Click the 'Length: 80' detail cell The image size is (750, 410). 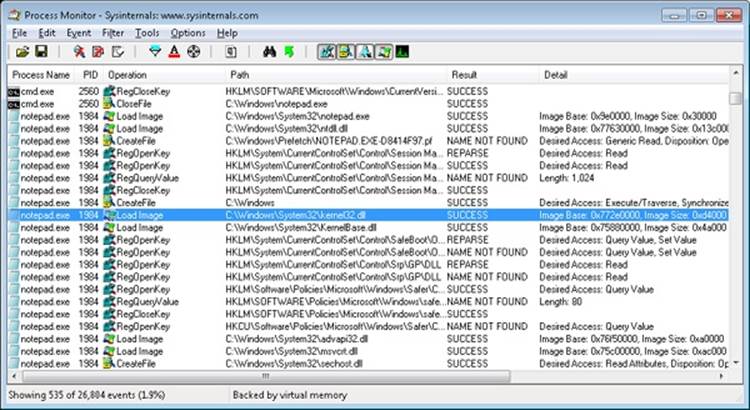(x=561, y=302)
